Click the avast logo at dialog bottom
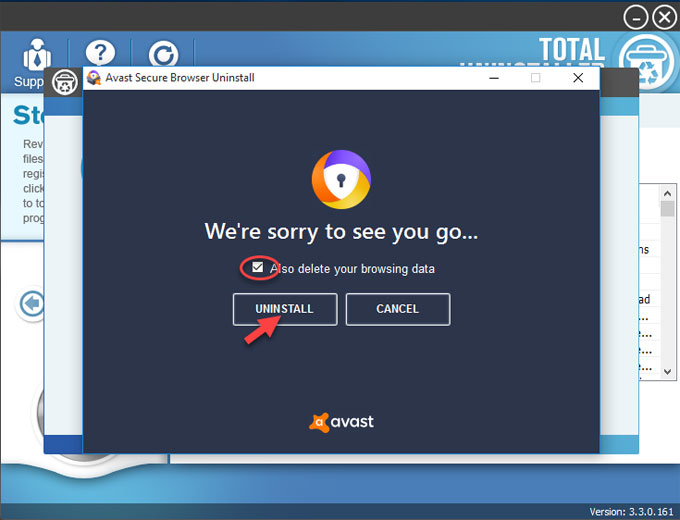The height and width of the screenshot is (520, 680). (x=341, y=422)
